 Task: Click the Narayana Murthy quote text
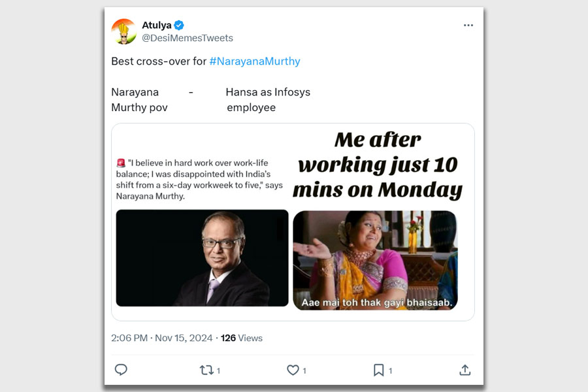click(199, 179)
